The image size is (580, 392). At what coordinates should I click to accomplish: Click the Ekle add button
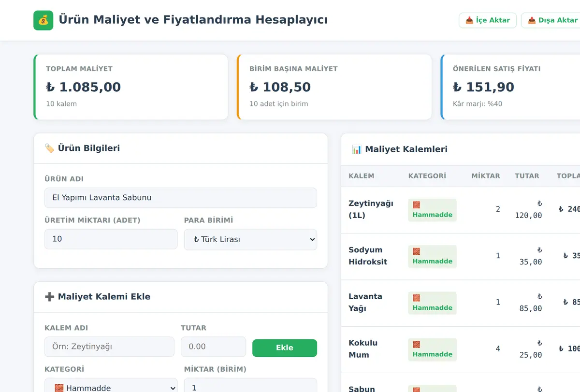[285, 348]
